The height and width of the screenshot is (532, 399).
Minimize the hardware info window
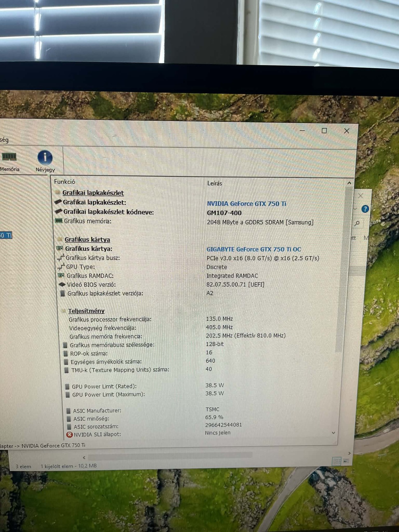tap(302, 130)
